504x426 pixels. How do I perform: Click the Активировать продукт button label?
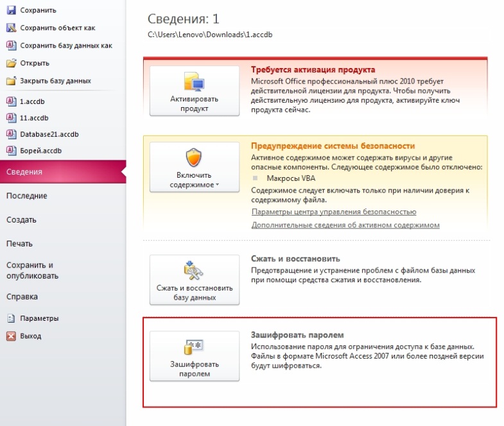point(194,103)
